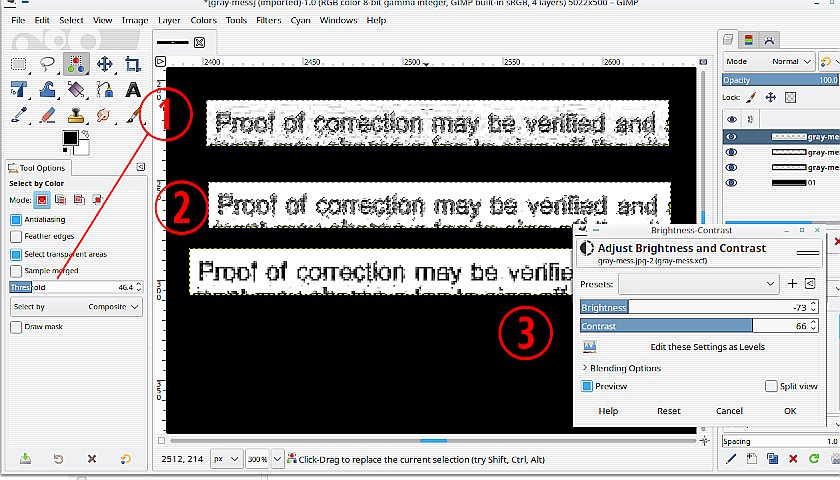The image size is (840, 480).
Task: Set selection mode to Intersect
Action: coord(98,200)
